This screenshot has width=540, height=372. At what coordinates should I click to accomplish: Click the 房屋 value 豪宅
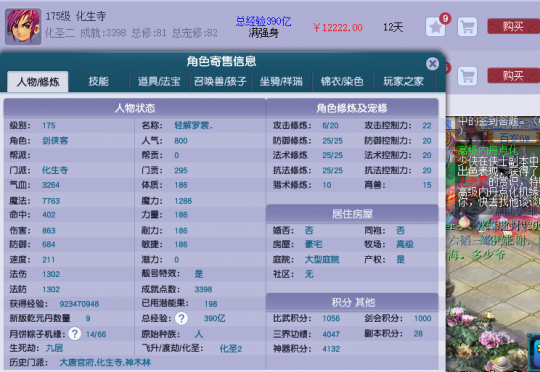[x=313, y=245]
